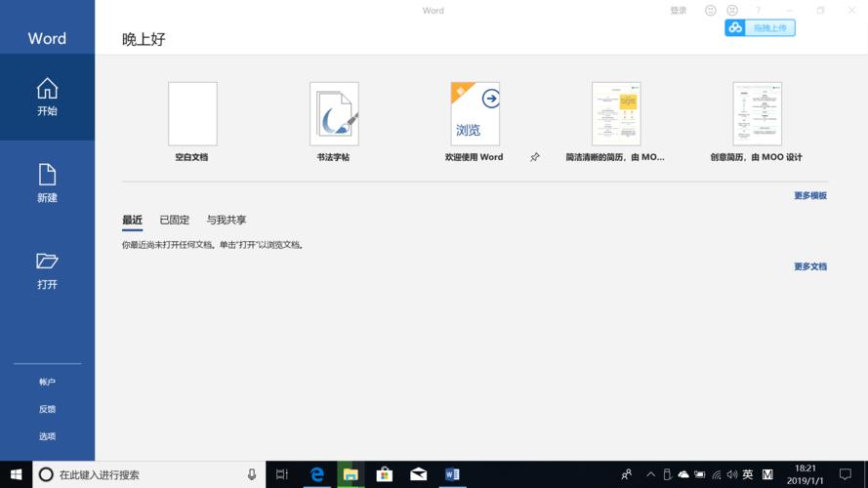
Task: Open the People icon in taskbar
Action: point(627,474)
